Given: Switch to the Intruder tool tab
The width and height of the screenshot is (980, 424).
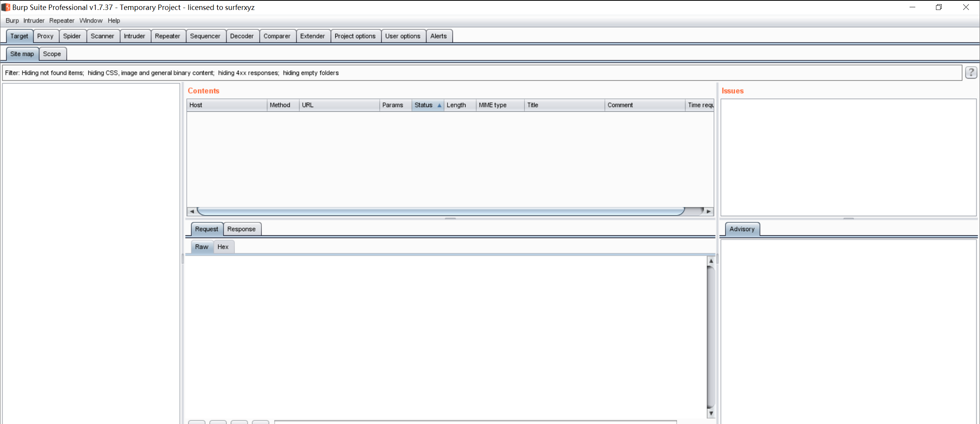Looking at the screenshot, I should click(134, 36).
